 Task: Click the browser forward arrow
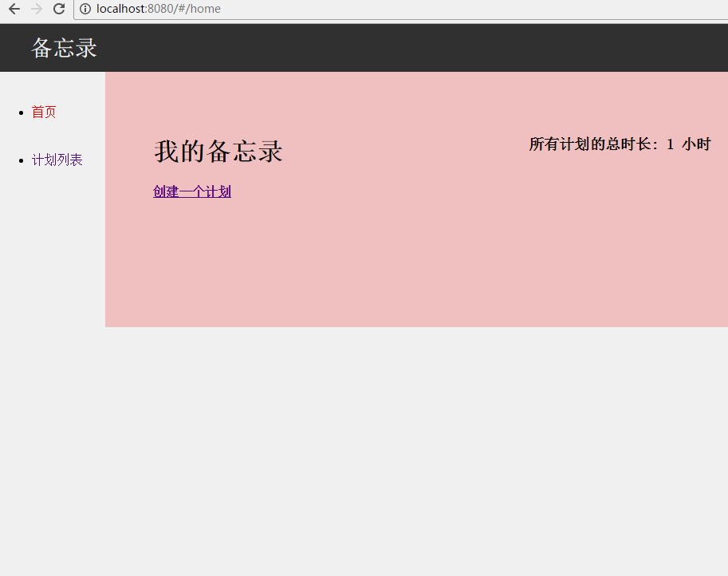pos(36,9)
